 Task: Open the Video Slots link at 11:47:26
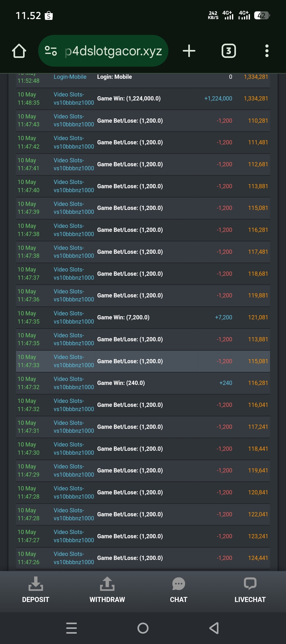point(74,558)
